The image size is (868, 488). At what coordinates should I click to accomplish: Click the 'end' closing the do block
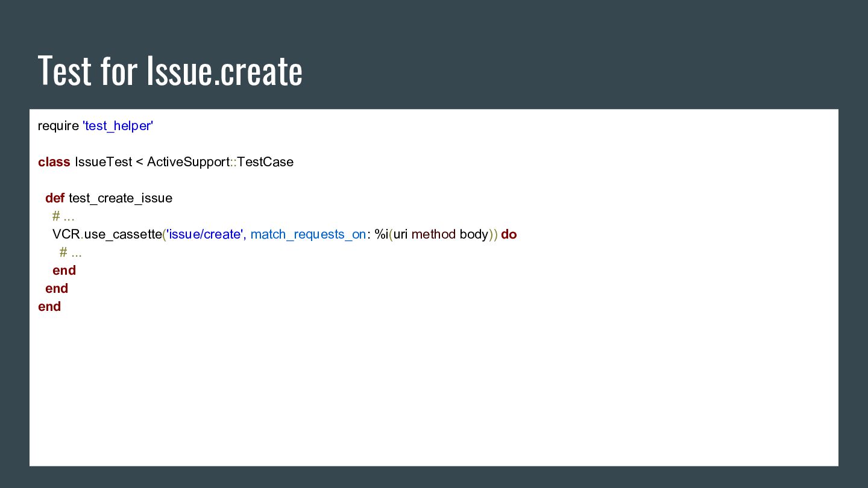pos(64,271)
